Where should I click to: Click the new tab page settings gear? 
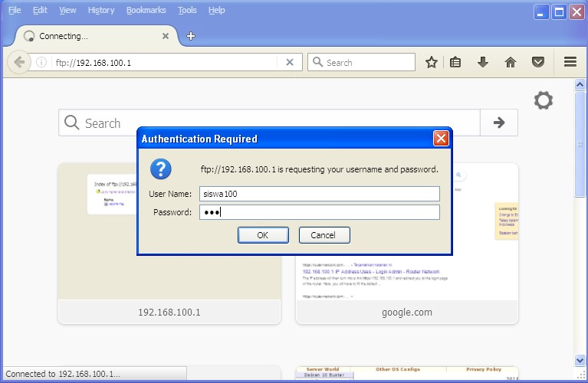tap(544, 100)
